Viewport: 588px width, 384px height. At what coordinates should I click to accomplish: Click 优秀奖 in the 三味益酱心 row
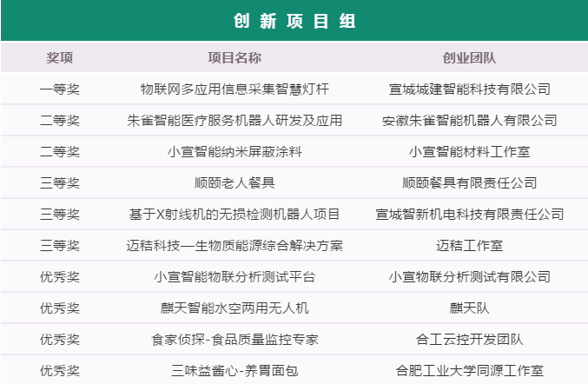click(60, 371)
